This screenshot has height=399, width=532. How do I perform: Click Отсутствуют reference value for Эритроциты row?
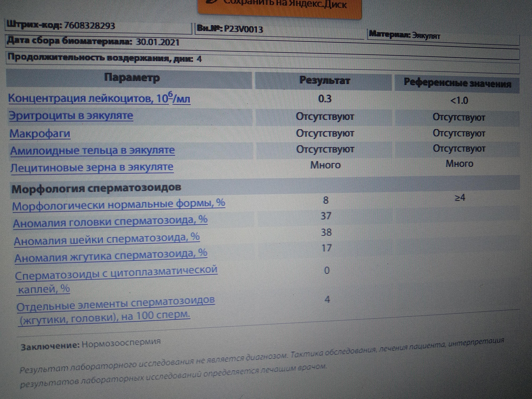[x=459, y=117]
